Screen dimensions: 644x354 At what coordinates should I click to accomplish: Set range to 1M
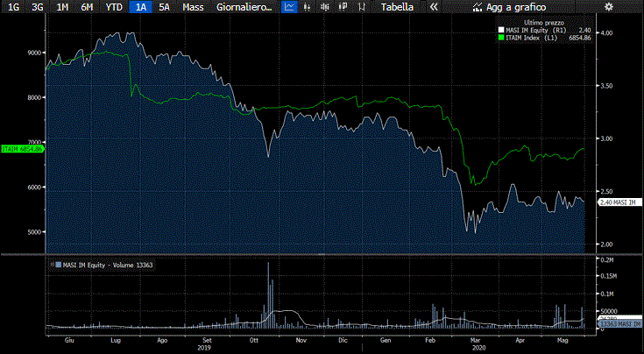tap(62, 7)
